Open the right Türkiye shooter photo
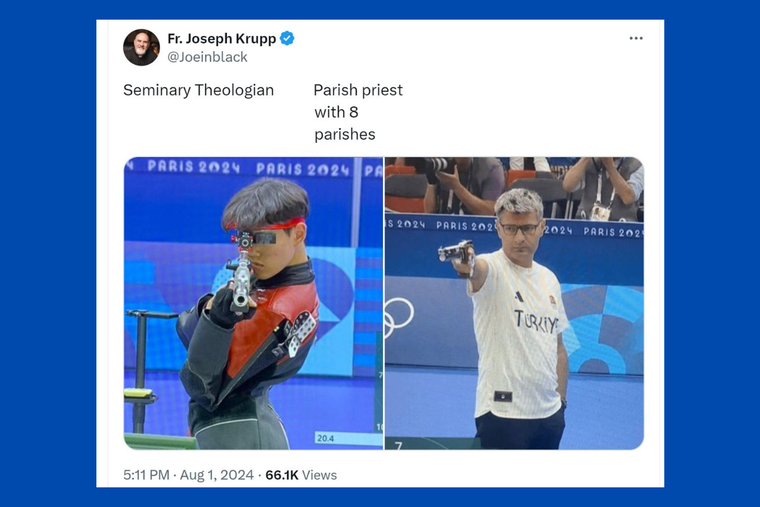 (514, 303)
